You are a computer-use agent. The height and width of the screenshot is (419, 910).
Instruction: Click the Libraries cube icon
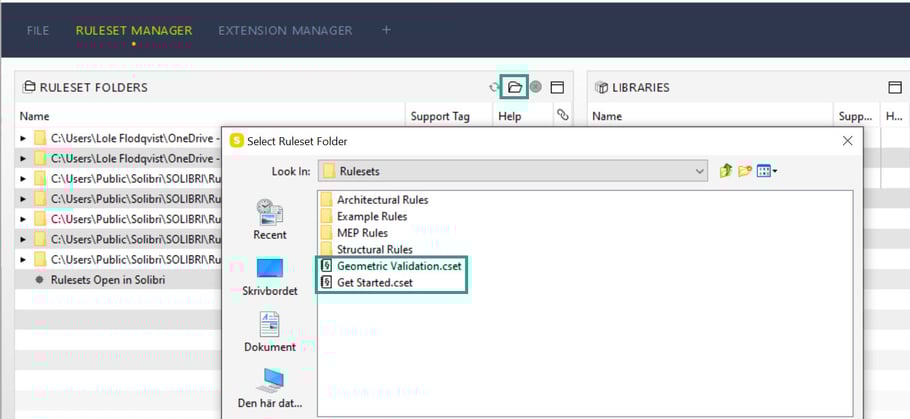[602, 88]
